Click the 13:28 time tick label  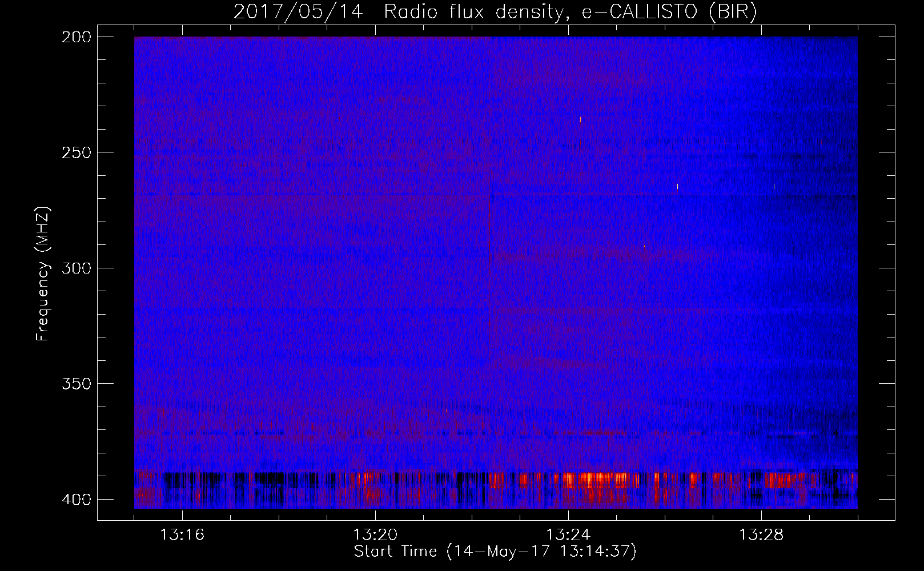click(761, 535)
